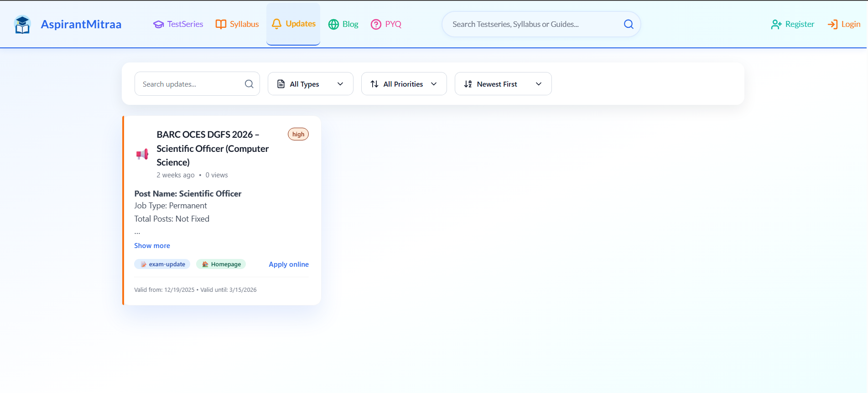Image resolution: width=868 pixels, height=393 pixels.
Task: Click 'Post Name: Scientific Officer' text
Action: pos(188,193)
